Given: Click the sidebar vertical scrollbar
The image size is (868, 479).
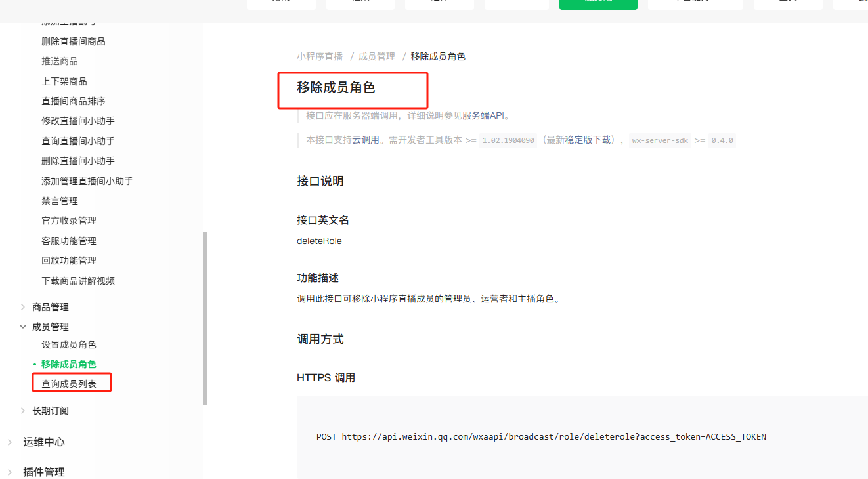Looking at the screenshot, I should (205, 318).
